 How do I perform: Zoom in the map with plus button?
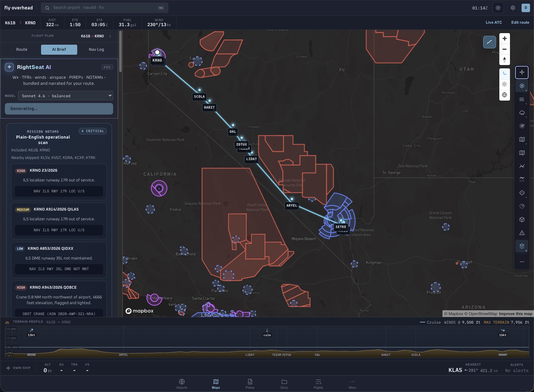(505, 39)
